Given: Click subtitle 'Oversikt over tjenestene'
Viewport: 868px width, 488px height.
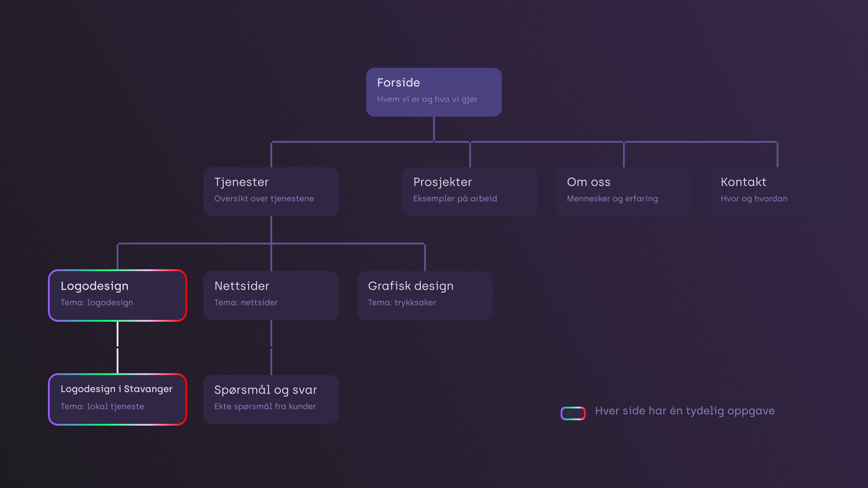Looking at the screenshot, I should [264, 199].
